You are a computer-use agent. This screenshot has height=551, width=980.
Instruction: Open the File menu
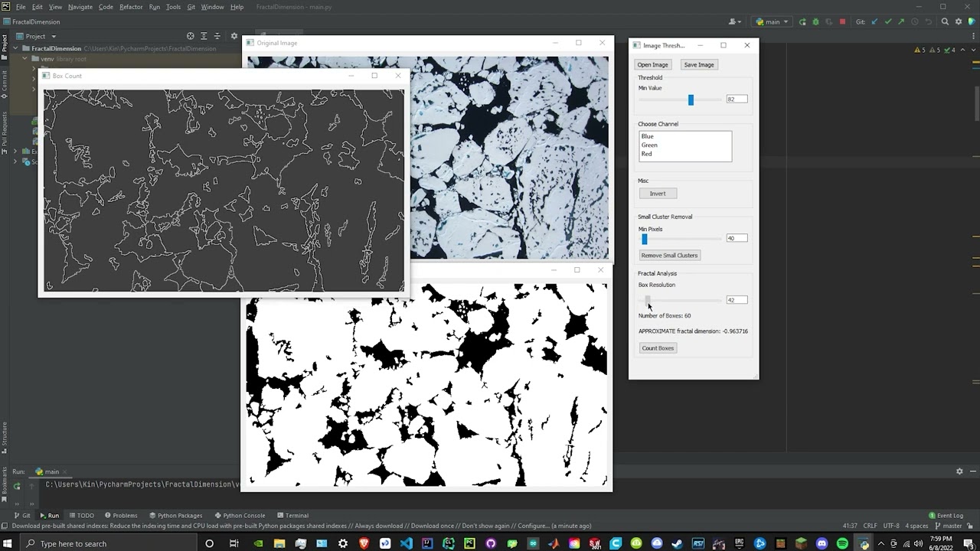(x=21, y=7)
